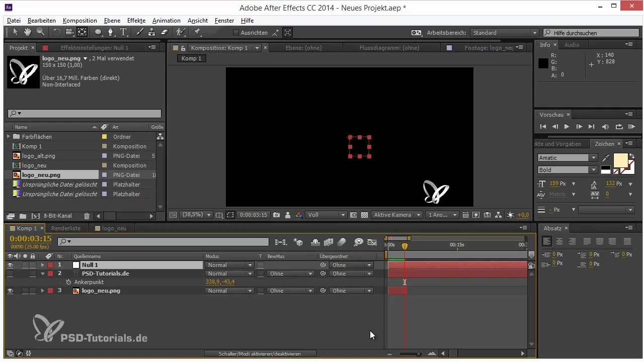Screen dimensions: 644x362
Task: Select the Zoom magnifier tool
Action: [40, 32]
